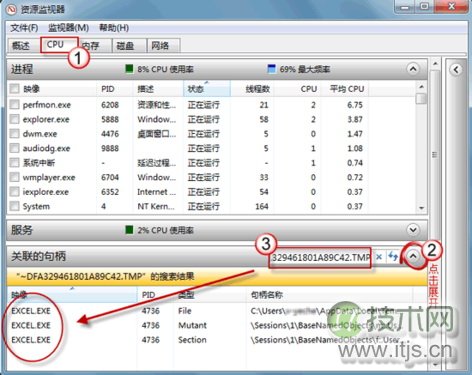Check the 系统中断 process checkbox
The width and height of the screenshot is (472, 375).
pos(14,163)
